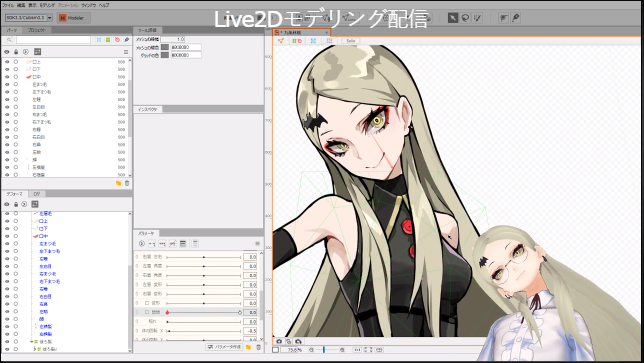644x363 pixels.
Task: Click the green and red icon above canvas
Action: click(297, 41)
